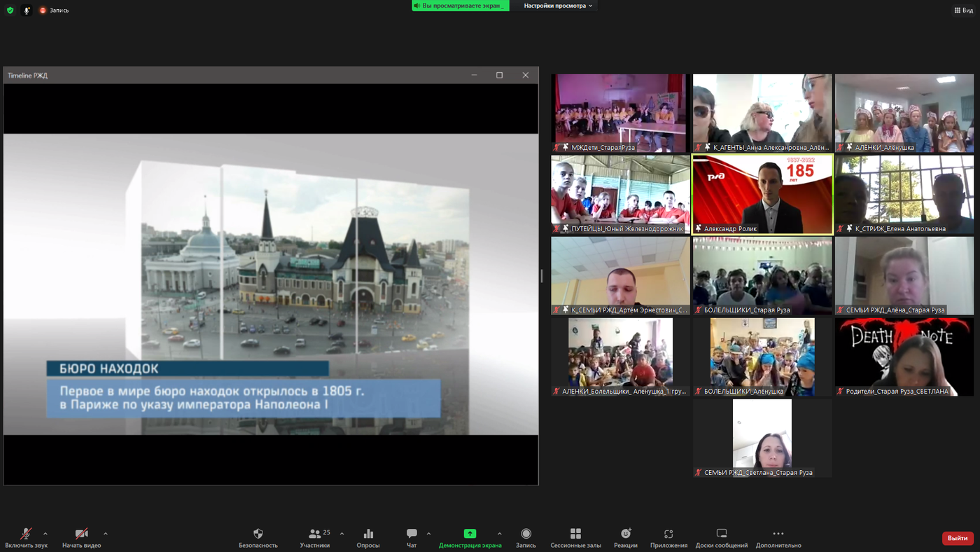
Task: Click the red Выйти leave button
Action: tap(957, 538)
